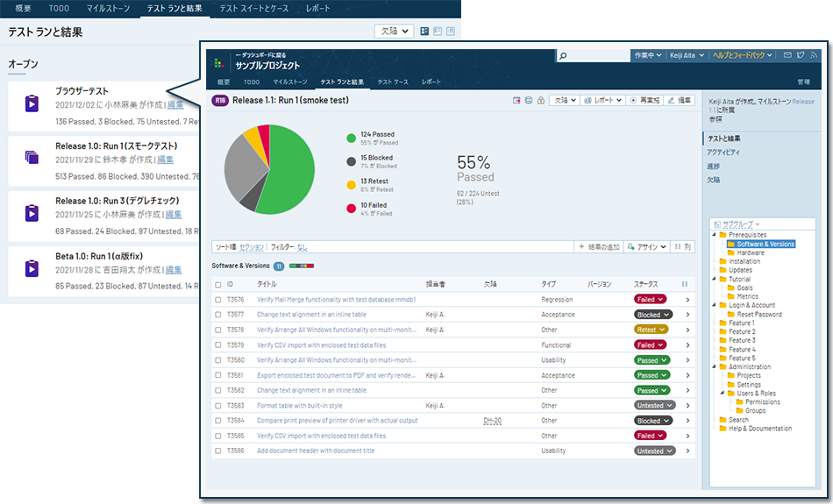The image size is (833, 504).
Task: Toggle the select-all checkbox in table header
Action: (217, 285)
